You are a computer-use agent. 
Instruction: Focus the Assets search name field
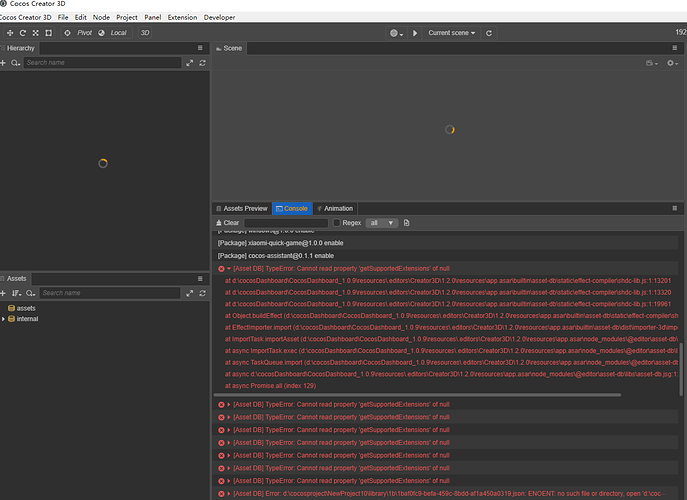coord(110,293)
